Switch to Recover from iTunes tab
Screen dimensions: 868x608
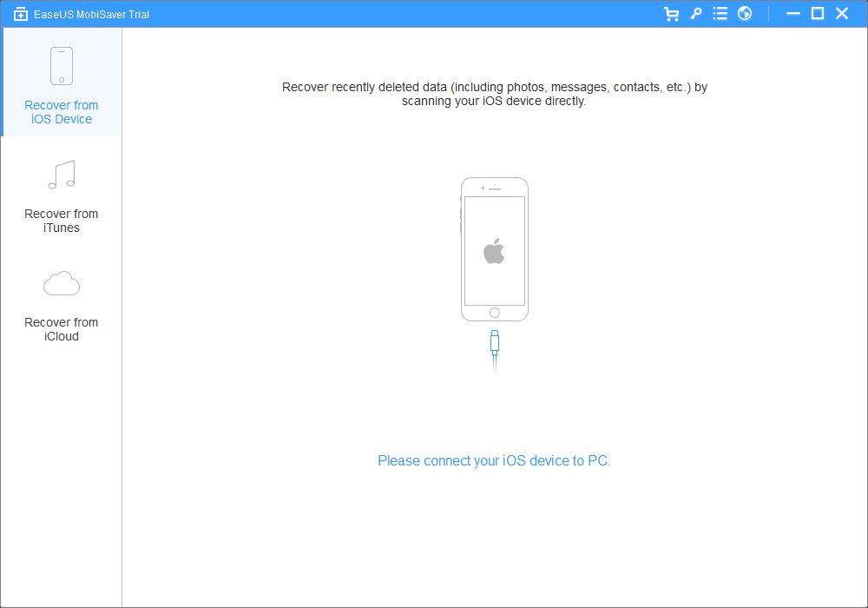pyautogui.click(x=61, y=221)
